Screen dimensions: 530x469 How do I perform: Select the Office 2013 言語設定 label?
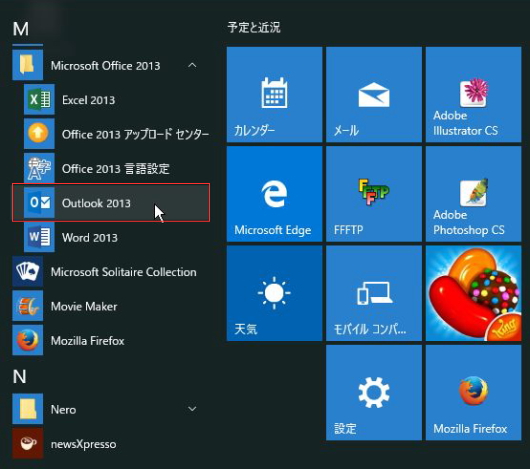[116, 169]
